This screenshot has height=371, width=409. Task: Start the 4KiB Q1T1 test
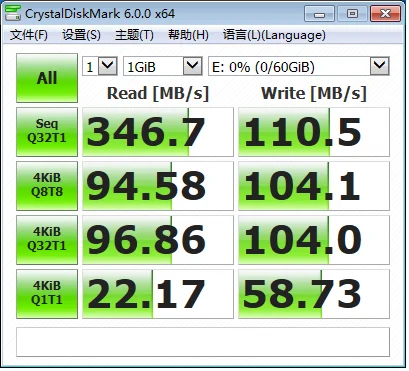point(47,294)
